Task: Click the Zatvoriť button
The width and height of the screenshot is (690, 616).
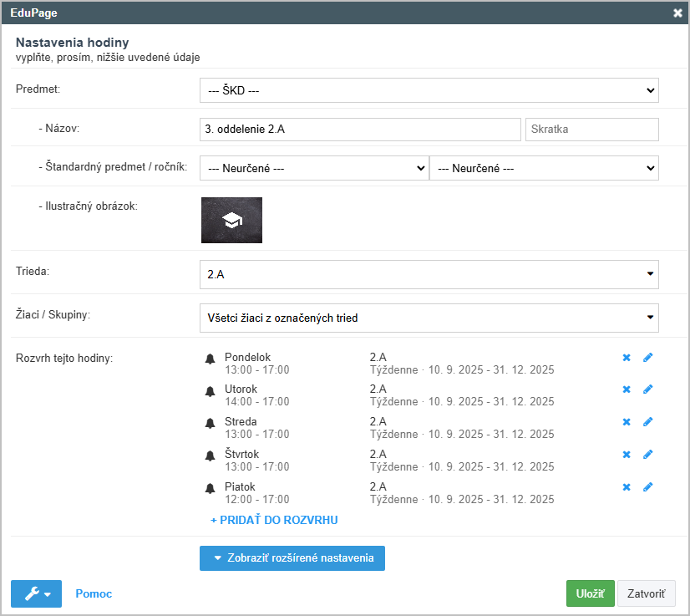Action: pos(647,594)
